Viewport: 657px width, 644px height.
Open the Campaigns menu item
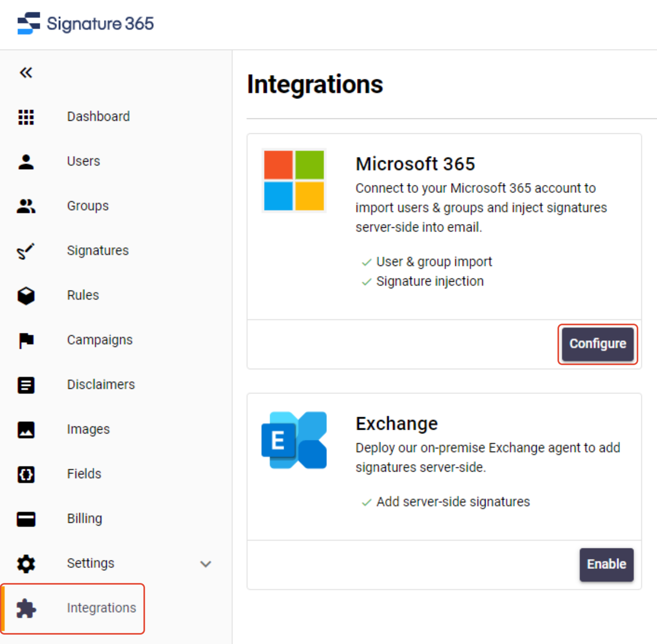pos(100,340)
